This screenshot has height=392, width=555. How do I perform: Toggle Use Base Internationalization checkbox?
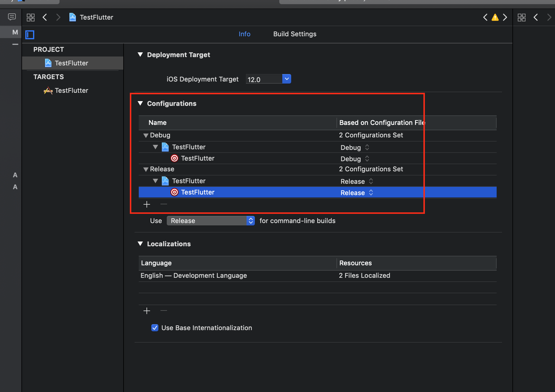155,328
